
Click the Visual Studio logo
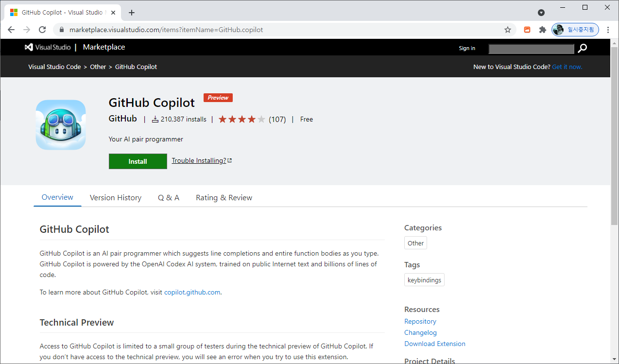coord(48,47)
